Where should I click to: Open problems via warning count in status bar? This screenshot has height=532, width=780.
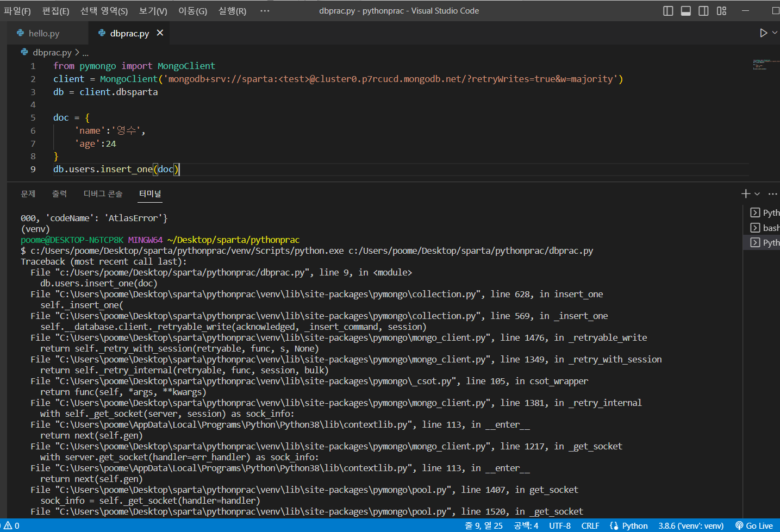coord(11,525)
